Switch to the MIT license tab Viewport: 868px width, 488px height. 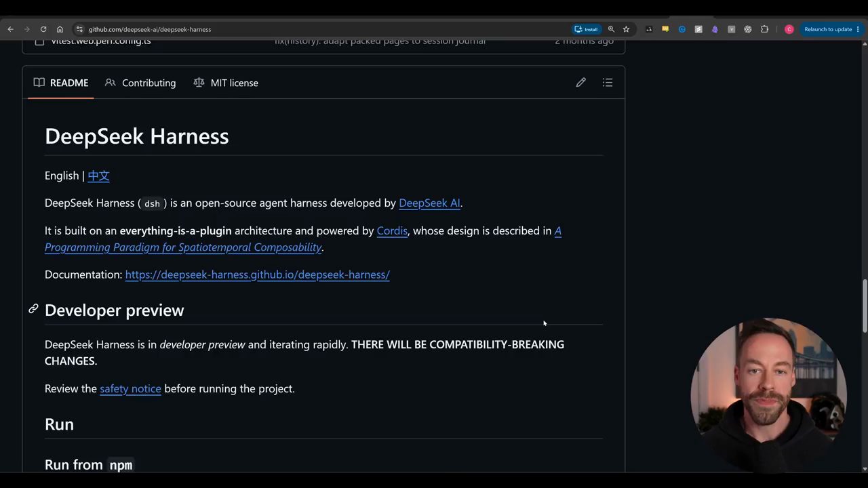pyautogui.click(x=226, y=83)
